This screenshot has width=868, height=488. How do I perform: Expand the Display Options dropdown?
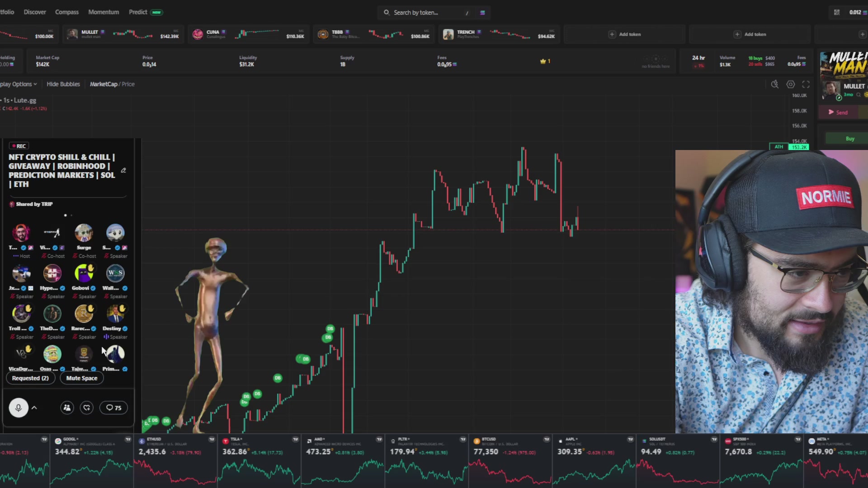pyautogui.click(x=18, y=84)
